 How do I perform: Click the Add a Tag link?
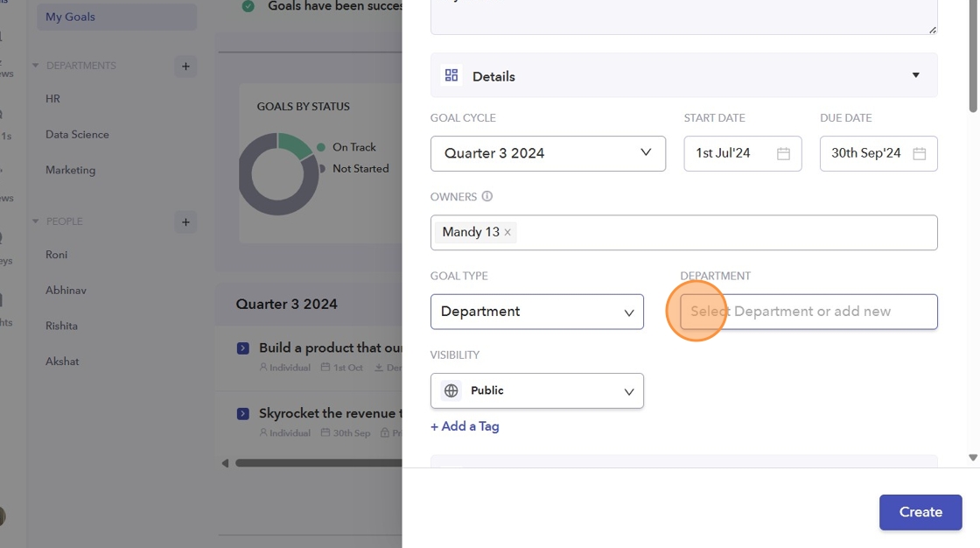click(x=465, y=426)
